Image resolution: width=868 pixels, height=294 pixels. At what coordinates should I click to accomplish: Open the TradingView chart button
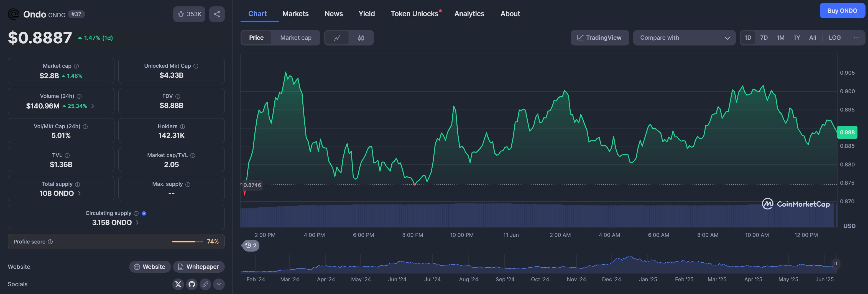(600, 38)
